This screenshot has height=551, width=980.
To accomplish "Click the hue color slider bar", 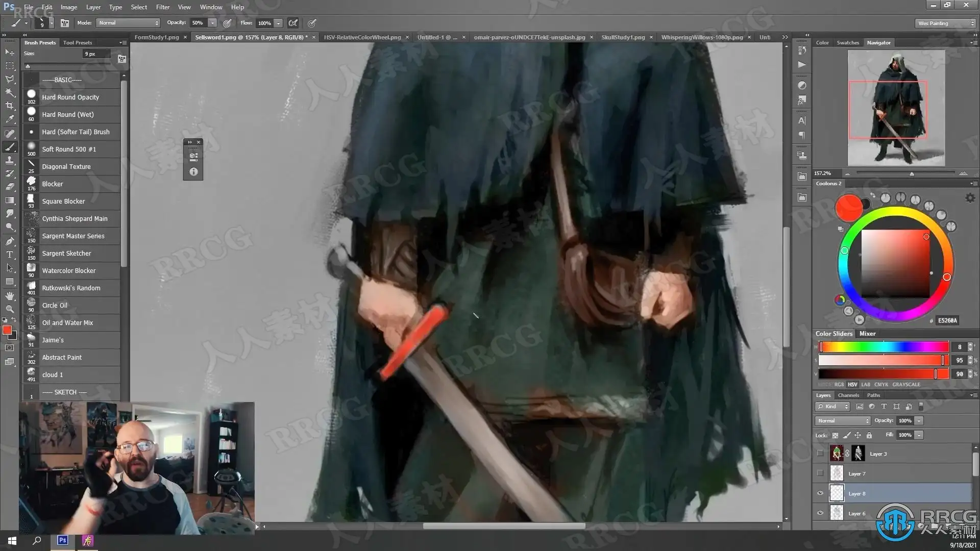I will click(x=884, y=347).
